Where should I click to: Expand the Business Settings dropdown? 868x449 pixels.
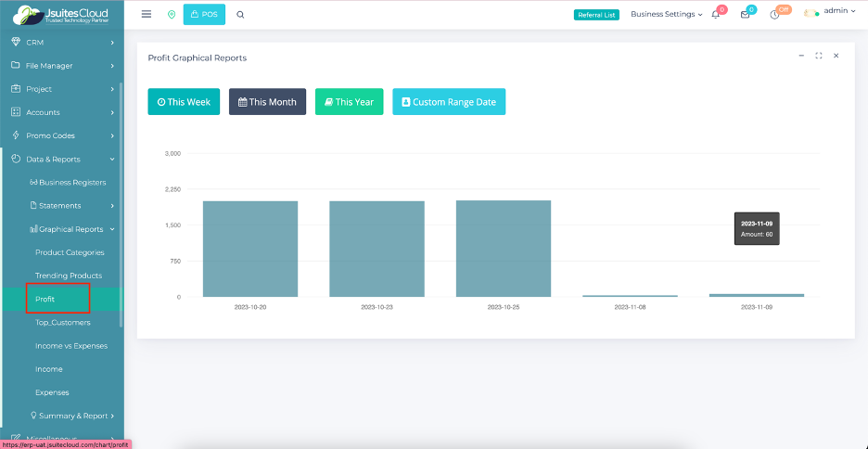(666, 15)
